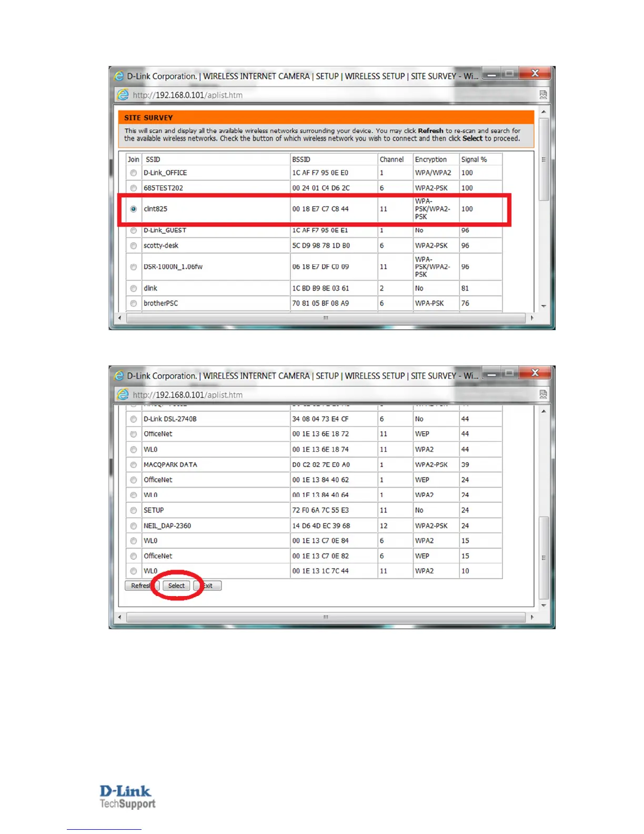Click the scroll right arrow in the bottom window

[x=532, y=617]
